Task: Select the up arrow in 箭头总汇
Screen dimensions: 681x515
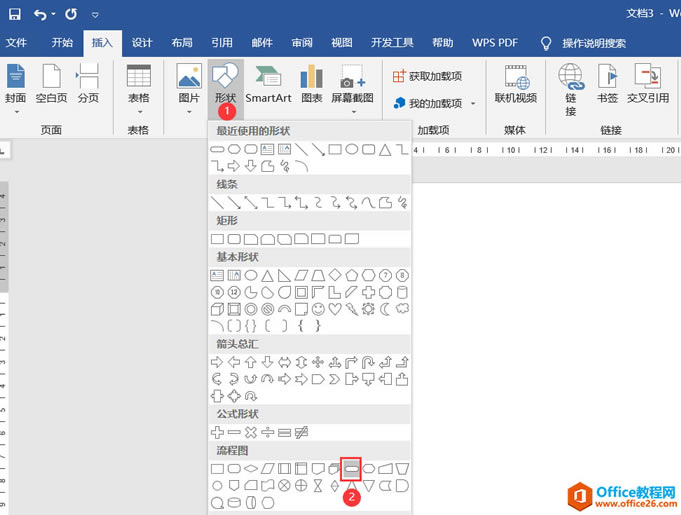Action: coord(251,362)
